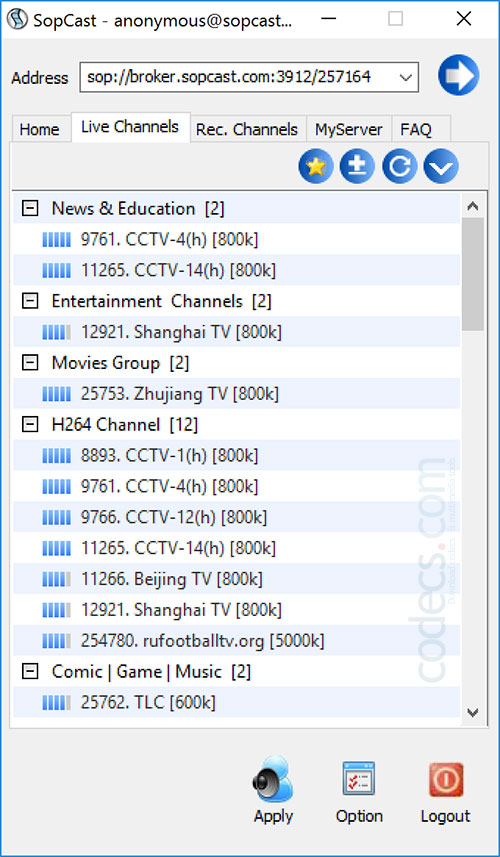Switch to the MyServer tab
Screen dimensions: 500x857
click(349, 130)
